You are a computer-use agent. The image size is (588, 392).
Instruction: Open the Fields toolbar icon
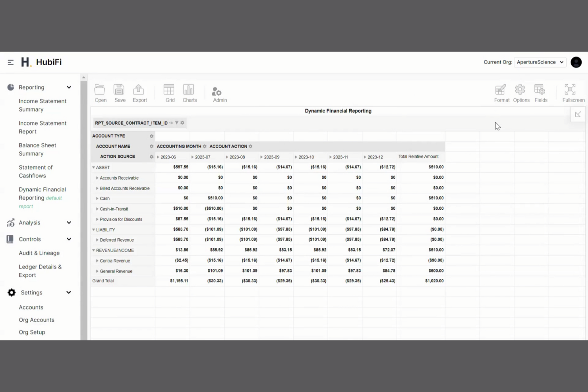(x=540, y=93)
